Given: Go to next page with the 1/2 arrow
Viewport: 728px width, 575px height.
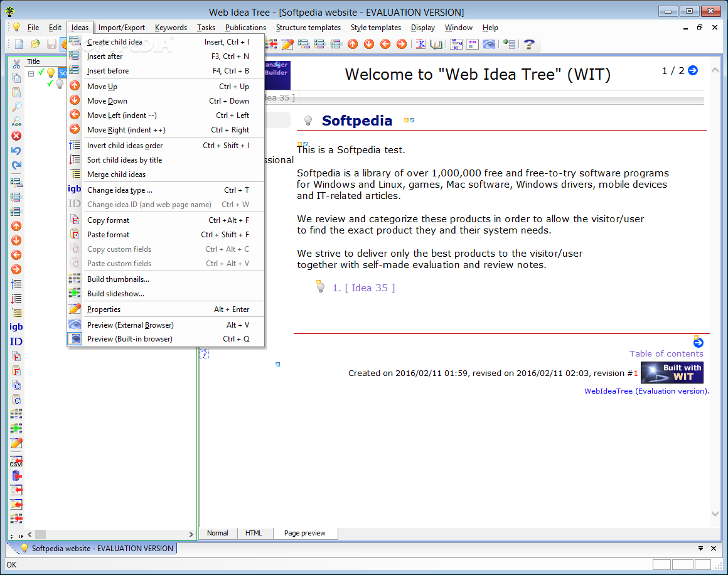Looking at the screenshot, I should click(693, 70).
